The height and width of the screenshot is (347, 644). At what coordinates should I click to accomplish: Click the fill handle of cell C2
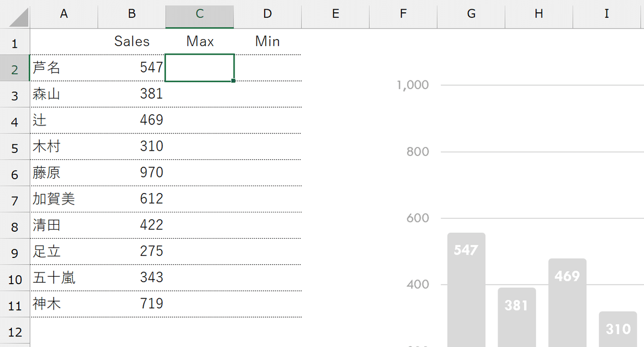click(x=233, y=81)
